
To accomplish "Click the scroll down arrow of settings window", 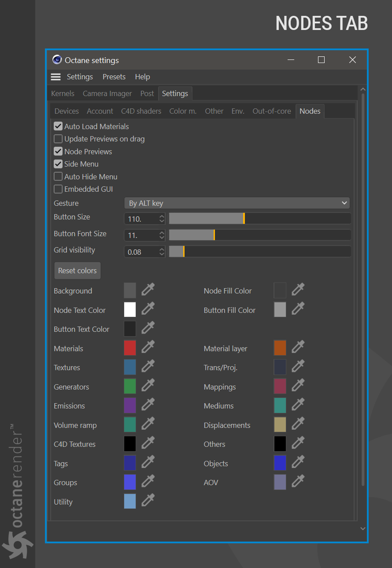I will click(363, 528).
